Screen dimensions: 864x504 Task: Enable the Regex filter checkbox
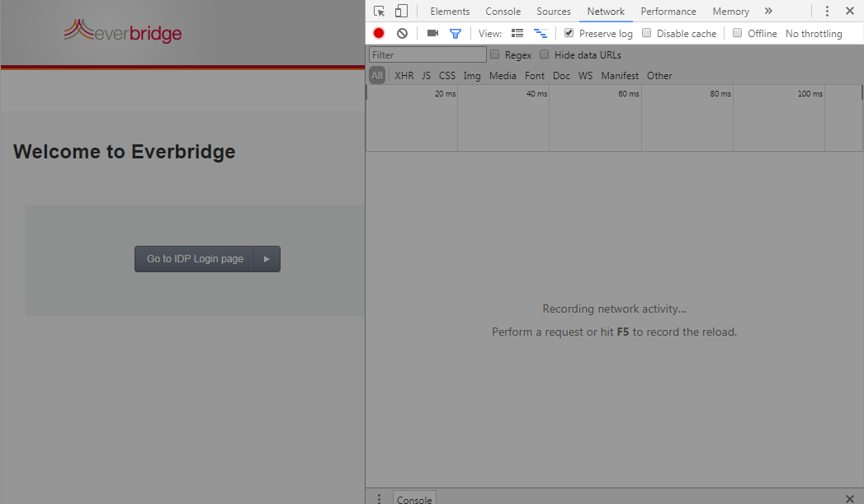[x=495, y=54]
